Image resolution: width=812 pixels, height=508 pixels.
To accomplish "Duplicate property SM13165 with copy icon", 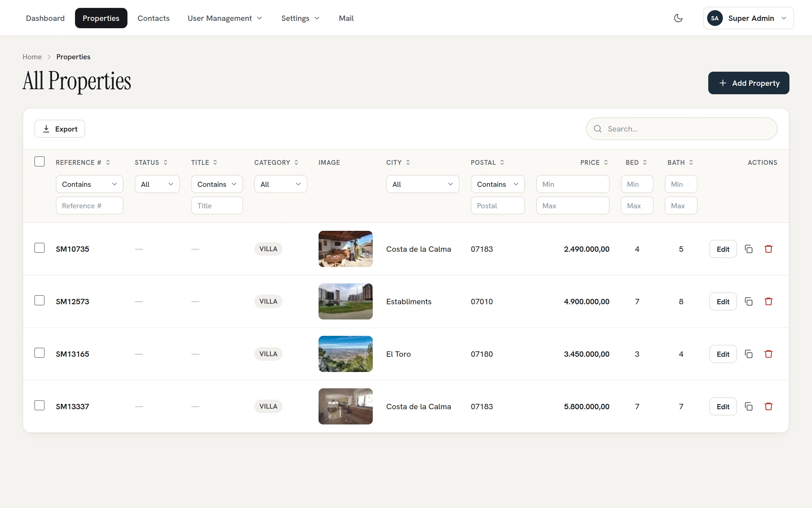I will pos(749,354).
